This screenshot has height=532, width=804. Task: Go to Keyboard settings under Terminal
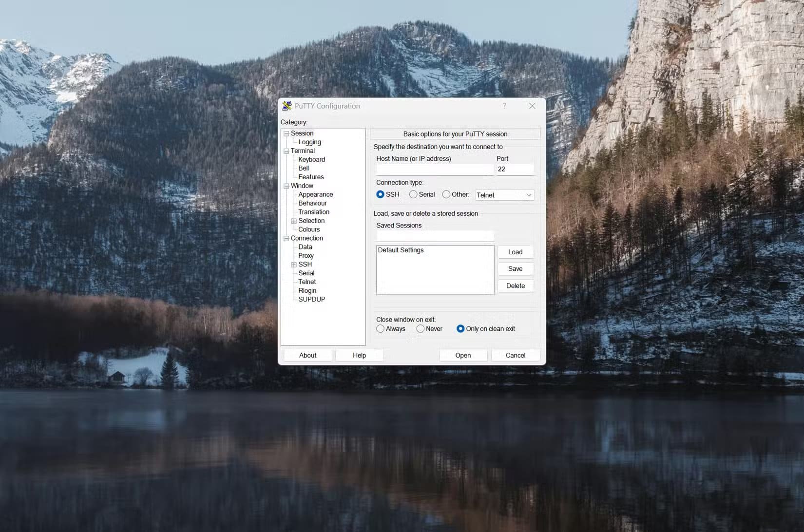(x=312, y=159)
